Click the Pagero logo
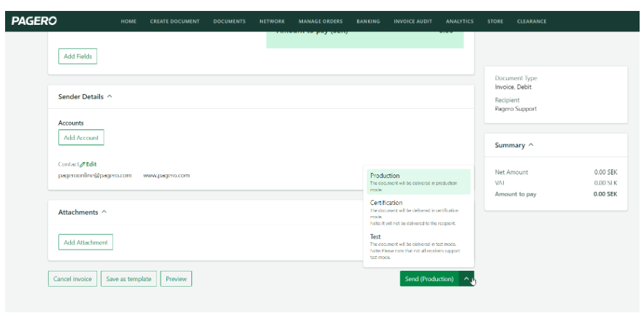The image size is (644, 316). tap(34, 21)
